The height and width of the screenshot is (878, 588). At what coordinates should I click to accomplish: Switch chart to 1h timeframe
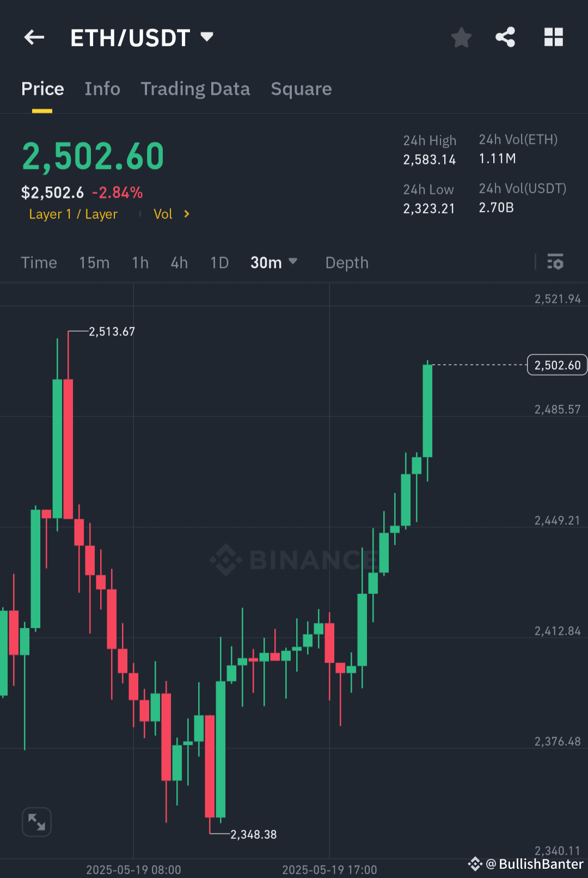139,262
